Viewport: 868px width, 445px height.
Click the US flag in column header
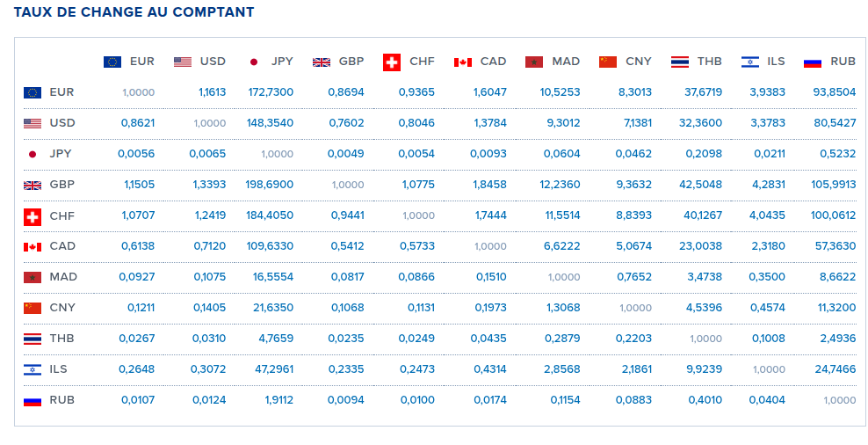pos(183,62)
